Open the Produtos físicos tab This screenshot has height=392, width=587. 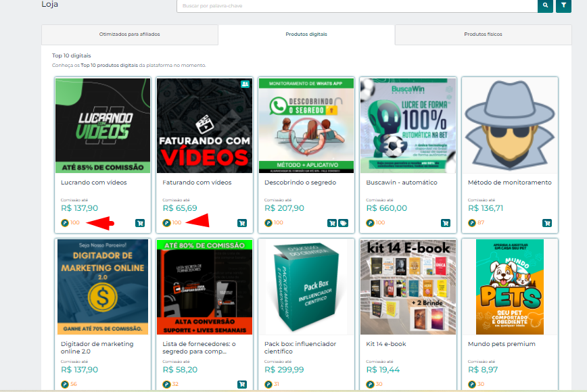pyautogui.click(x=483, y=34)
